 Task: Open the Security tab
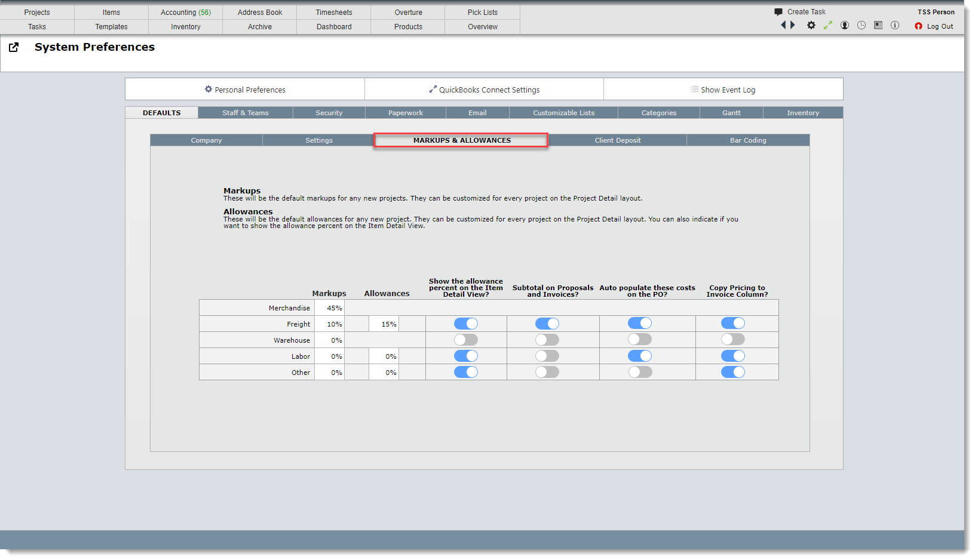coord(329,113)
